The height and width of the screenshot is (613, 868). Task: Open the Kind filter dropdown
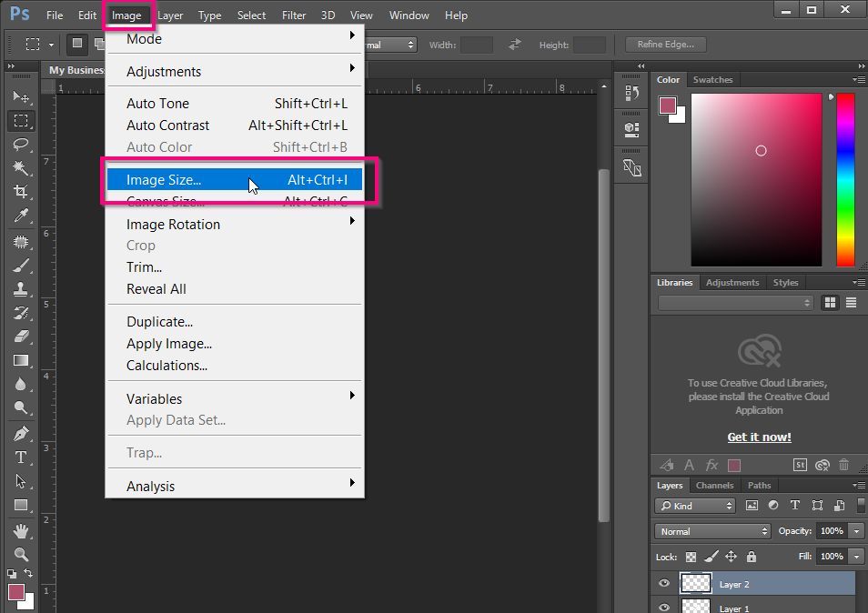[694, 506]
